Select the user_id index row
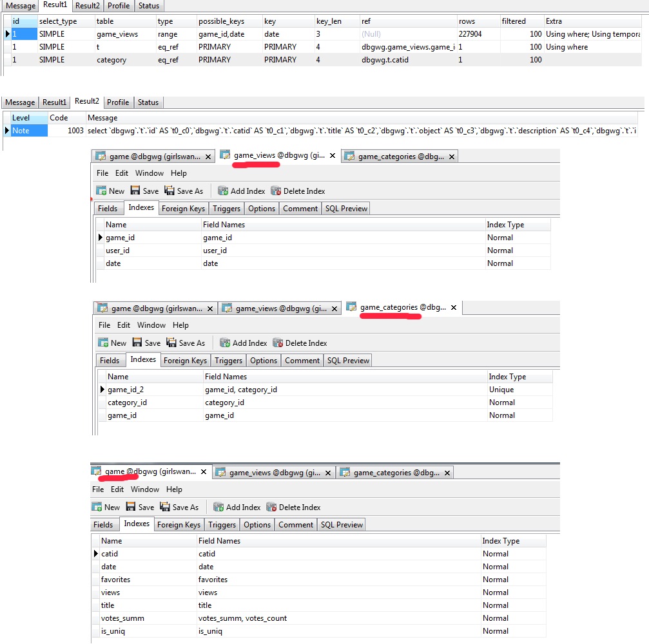The width and height of the screenshot is (649, 644). tap(117, 251)
